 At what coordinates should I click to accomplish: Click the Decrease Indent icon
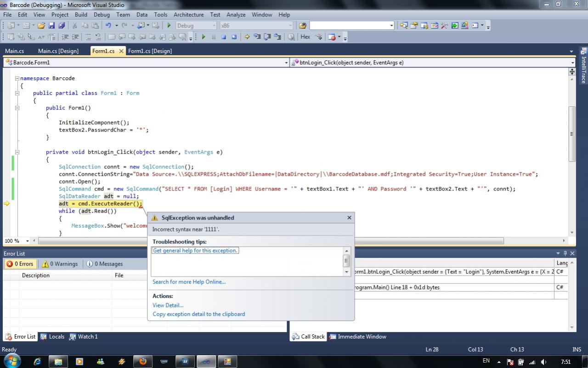tap(65, 37)
